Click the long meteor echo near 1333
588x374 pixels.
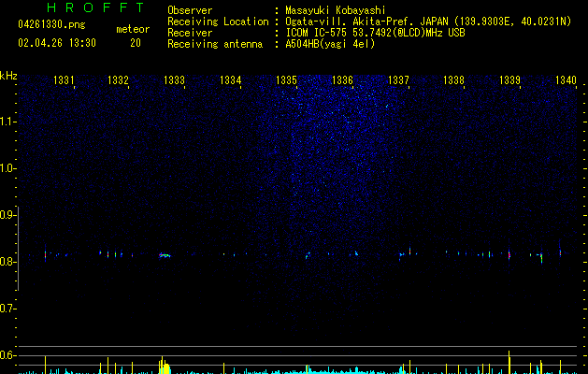(x=165, y=255)
